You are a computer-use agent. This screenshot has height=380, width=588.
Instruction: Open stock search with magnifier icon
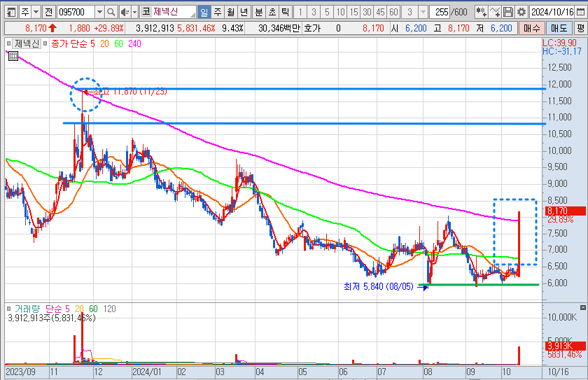111,13
